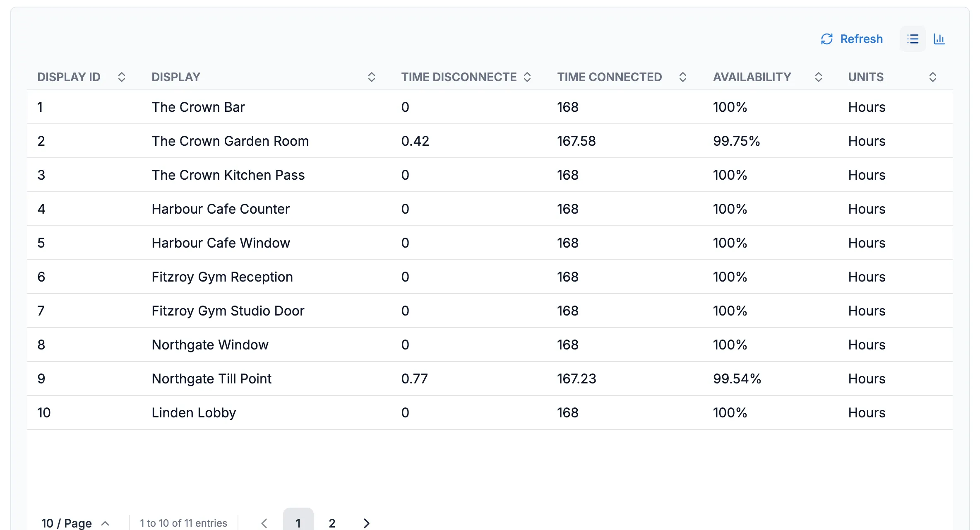Switch to bar chart view icon
Screen dimensions: 980x530
[x=939, y=39]
